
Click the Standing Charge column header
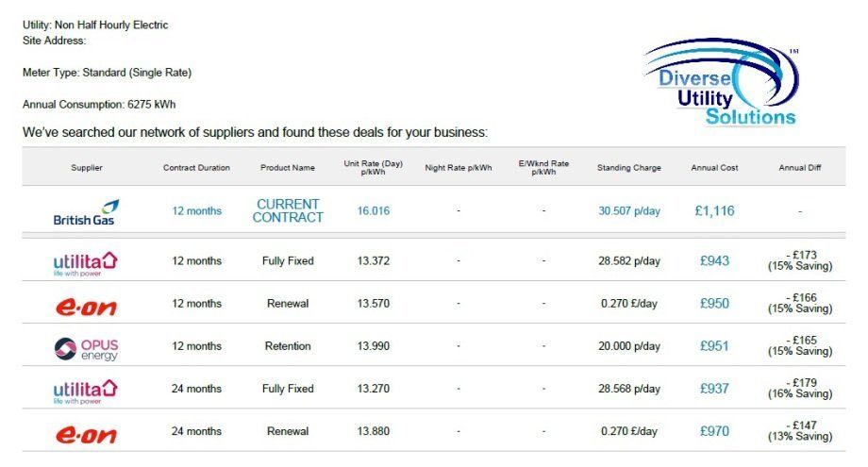point(629,168)
